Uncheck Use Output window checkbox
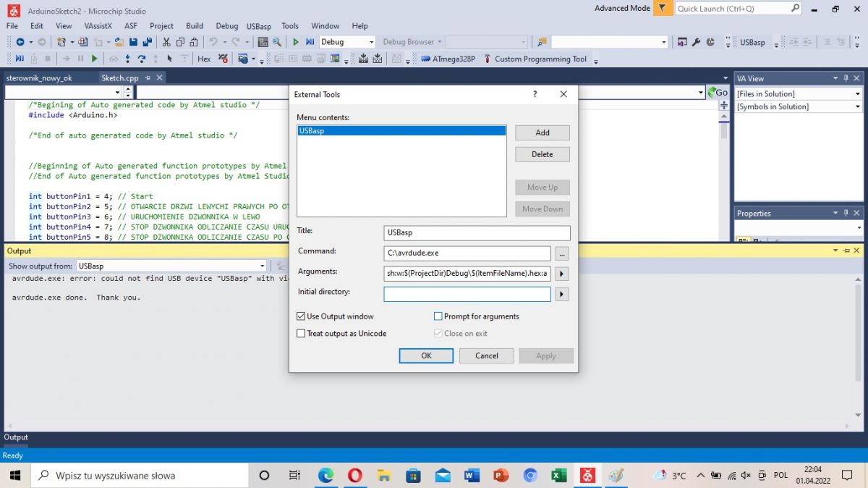 pyautogui.click(x=301, y=316)
